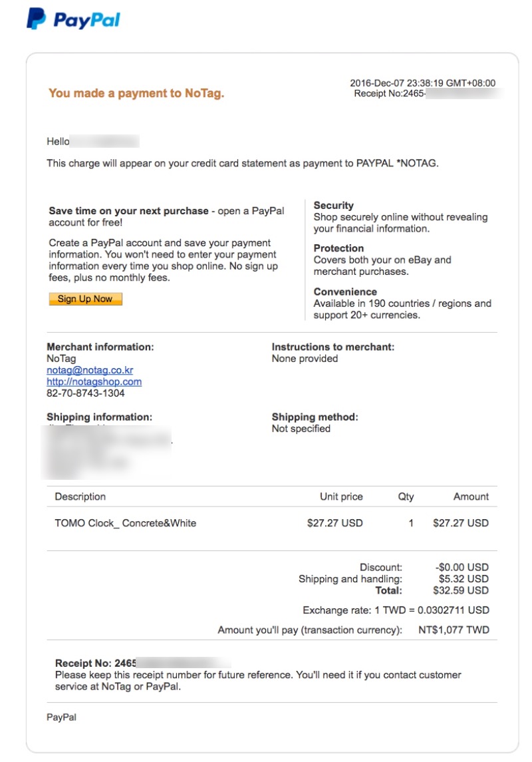Click the Security heading
The image size is (532, 762).
(333, 206)
